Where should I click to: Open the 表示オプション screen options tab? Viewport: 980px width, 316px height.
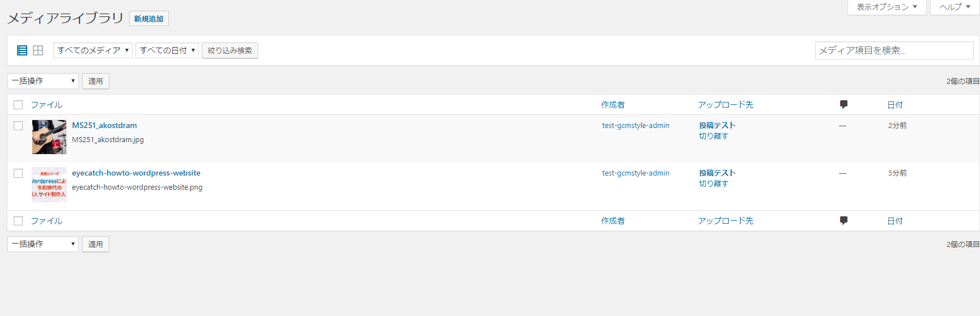(887, 7)
